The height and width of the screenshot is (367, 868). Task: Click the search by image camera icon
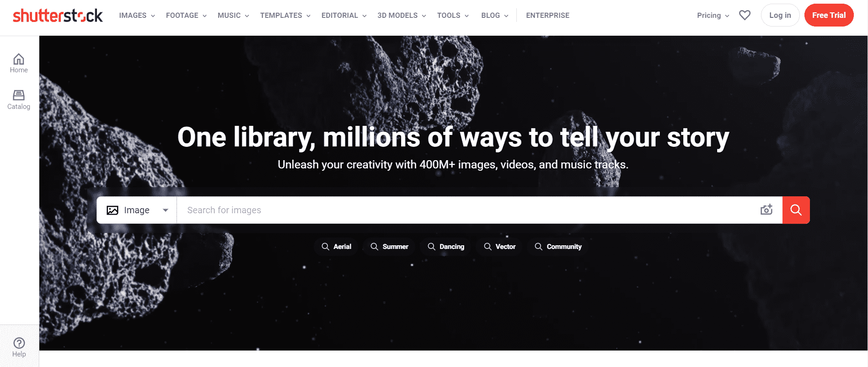click(766, 210)
